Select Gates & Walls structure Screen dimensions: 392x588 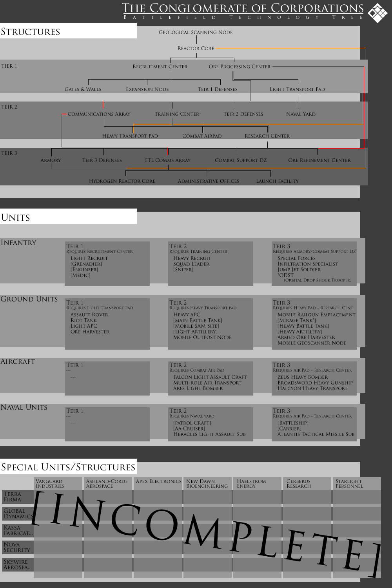(83, 89)
